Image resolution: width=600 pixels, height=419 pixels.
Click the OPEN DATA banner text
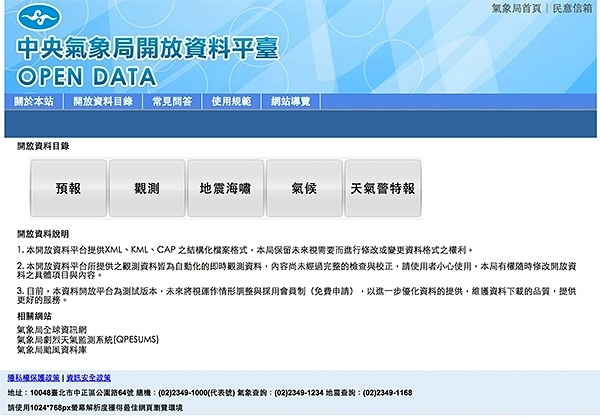point(86,77)
